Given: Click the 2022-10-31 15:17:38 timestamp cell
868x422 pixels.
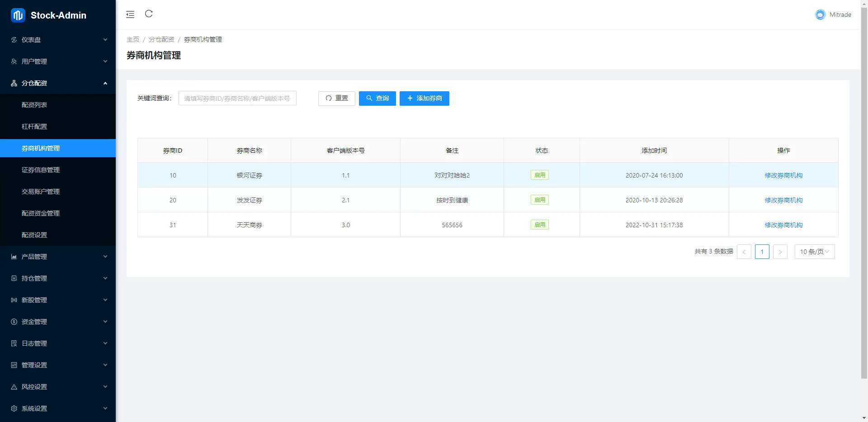Looking at the screenshot, I should point(654,225).
